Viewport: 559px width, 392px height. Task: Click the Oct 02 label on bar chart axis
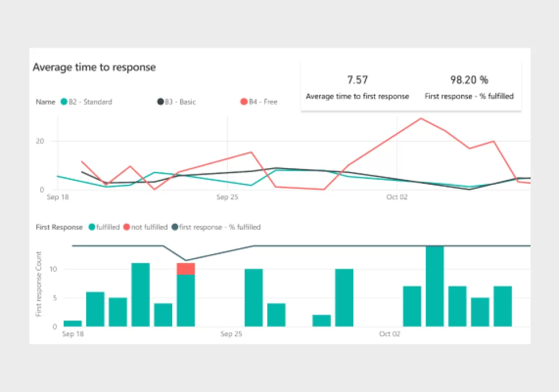[390, 333]
